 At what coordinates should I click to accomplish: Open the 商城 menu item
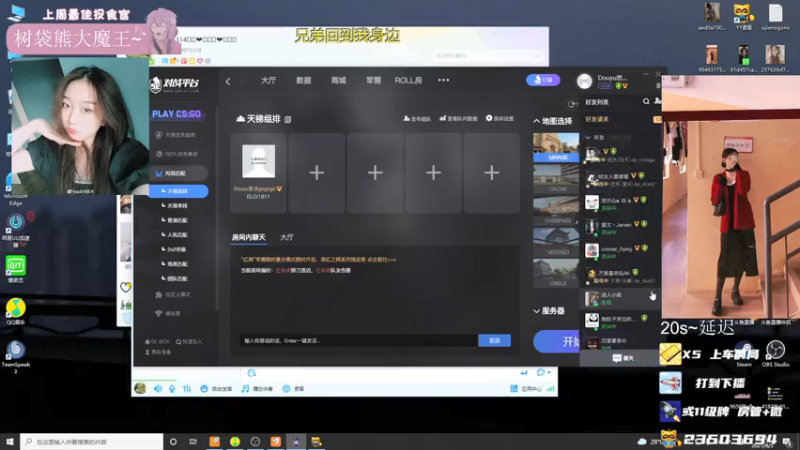[338, 81]
